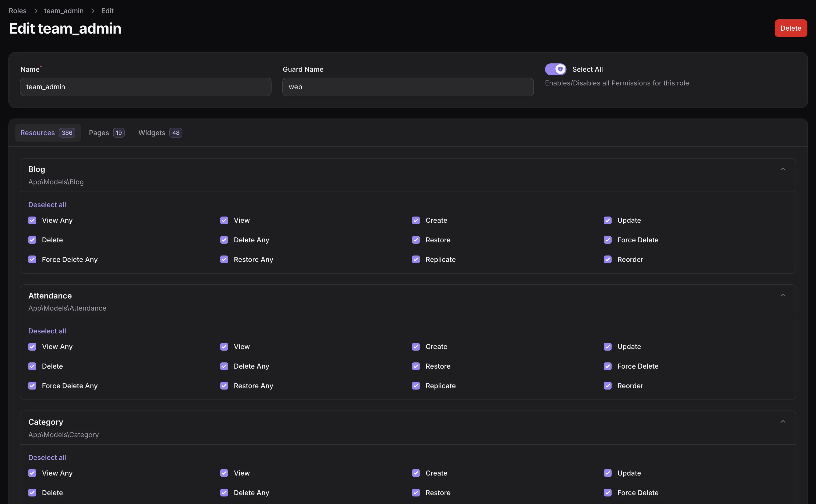
Task: Click the red Delete button
Action: click(x=790, y=28)
